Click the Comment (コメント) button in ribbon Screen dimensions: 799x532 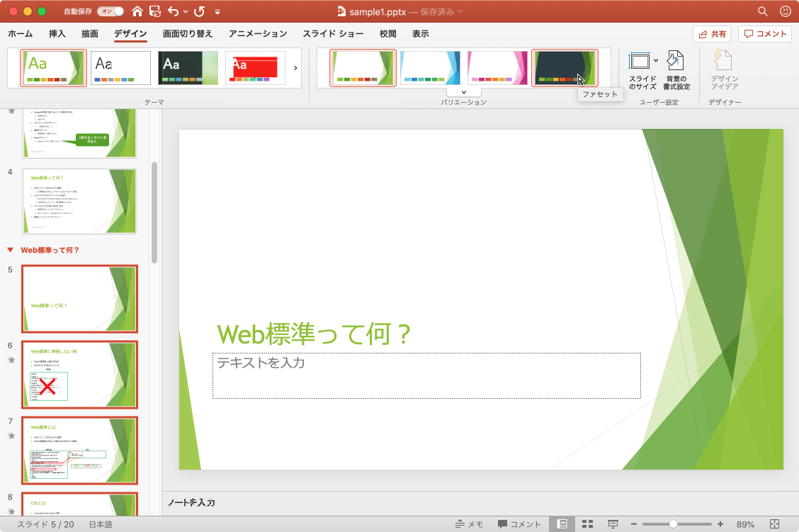[765, 33]
